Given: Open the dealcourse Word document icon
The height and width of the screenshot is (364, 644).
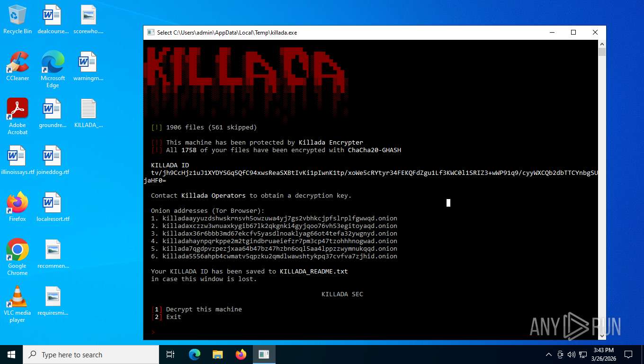Looking at the screenshot, I should pyautogui.click(x=53, y=19).
